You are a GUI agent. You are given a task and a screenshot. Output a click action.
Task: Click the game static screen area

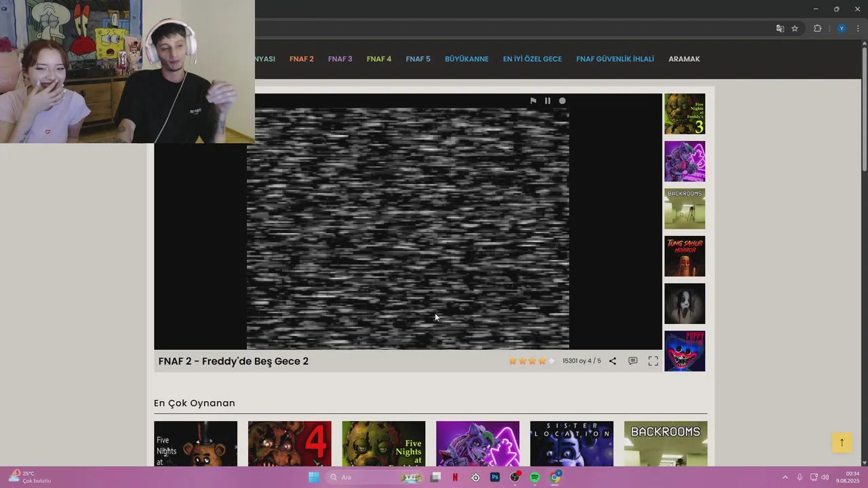[408, 228]
